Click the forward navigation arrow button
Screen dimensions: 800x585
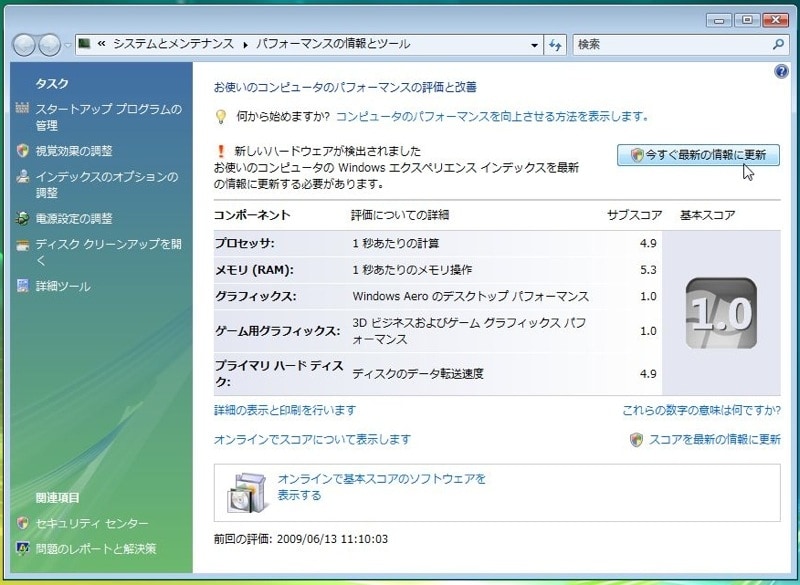pos(49,45)
